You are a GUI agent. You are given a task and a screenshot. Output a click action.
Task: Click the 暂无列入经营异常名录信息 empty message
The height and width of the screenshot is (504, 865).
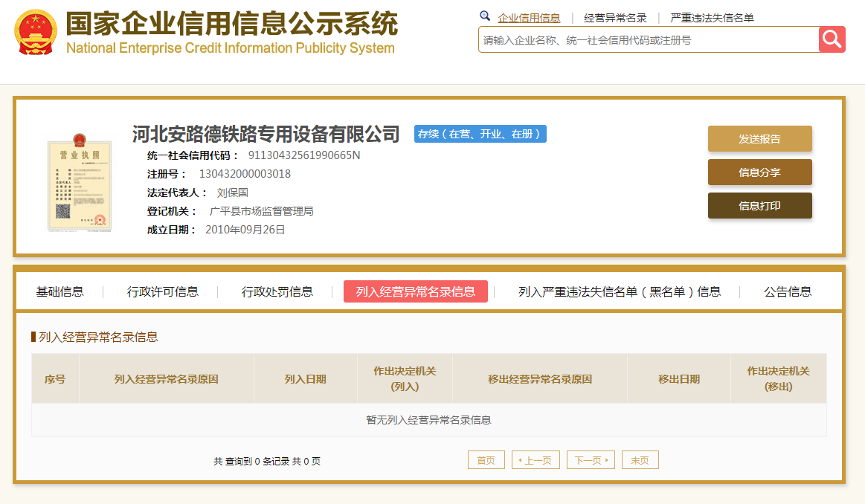pyautogui.click(x=428, y=420)
